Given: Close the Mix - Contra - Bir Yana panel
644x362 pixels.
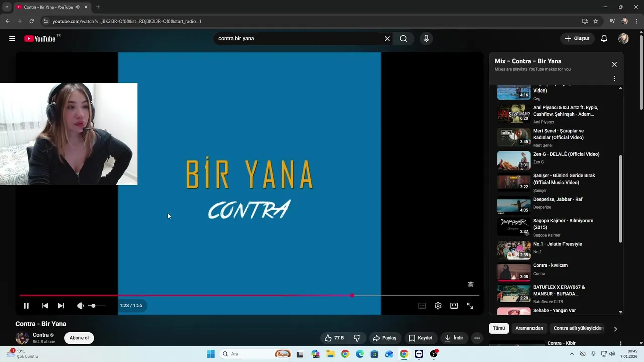Looking at the screenshot, I should (x=614, y=64).
